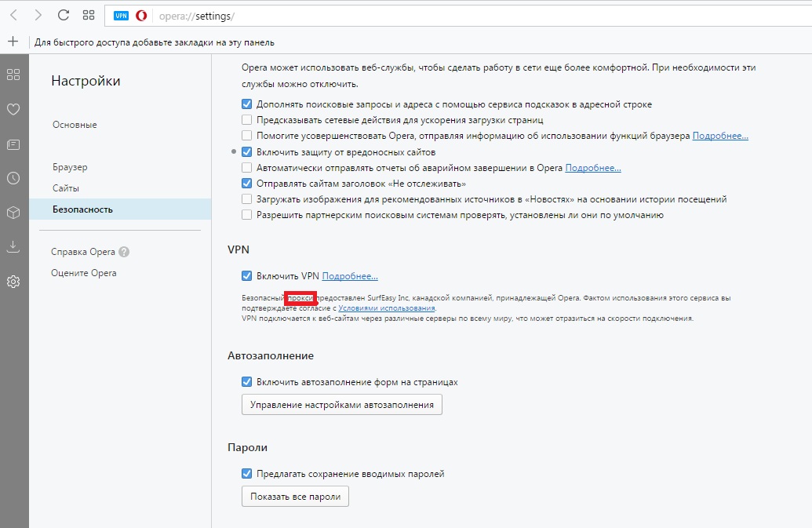Open Подробнее link about crash reports

(593, 168)
